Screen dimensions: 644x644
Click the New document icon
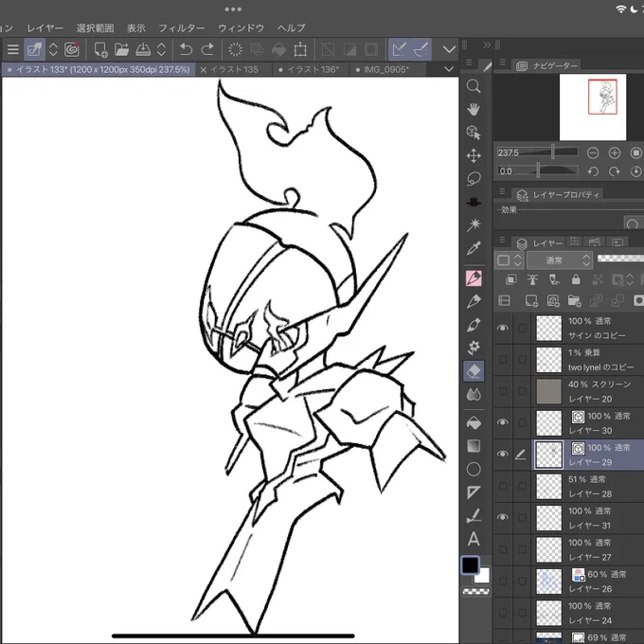[100, 49]
